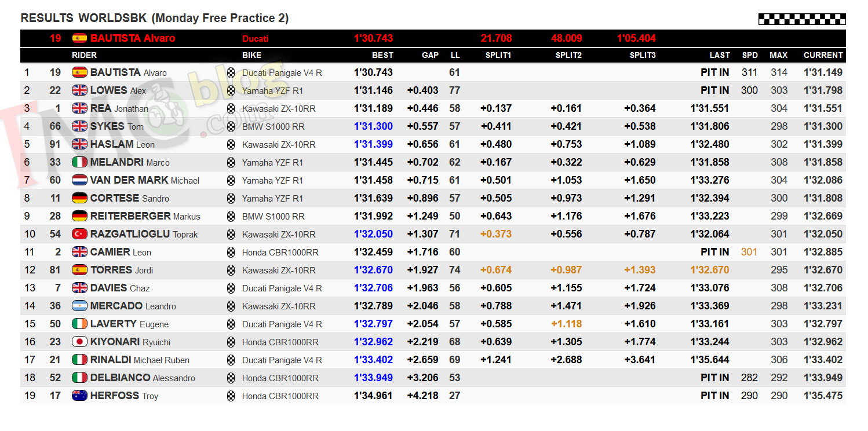Viewport: 868px width, 431px height.
Task: Click bike name Ducati Panigale V4 R for DAVIES
Action: coord(282,288)
